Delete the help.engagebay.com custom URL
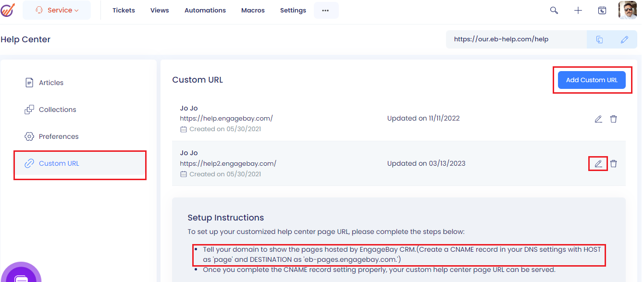 pos(614,119)
